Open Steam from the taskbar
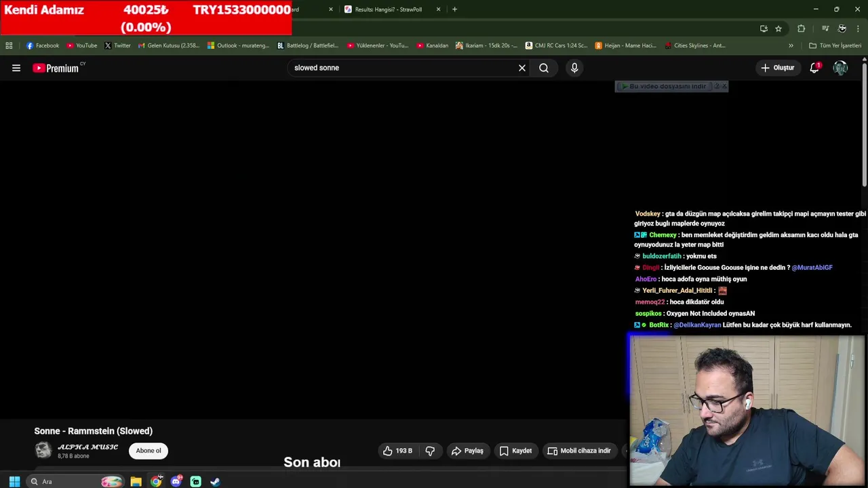The height and width of the screenshot is (488, 868). click(216, 481)
